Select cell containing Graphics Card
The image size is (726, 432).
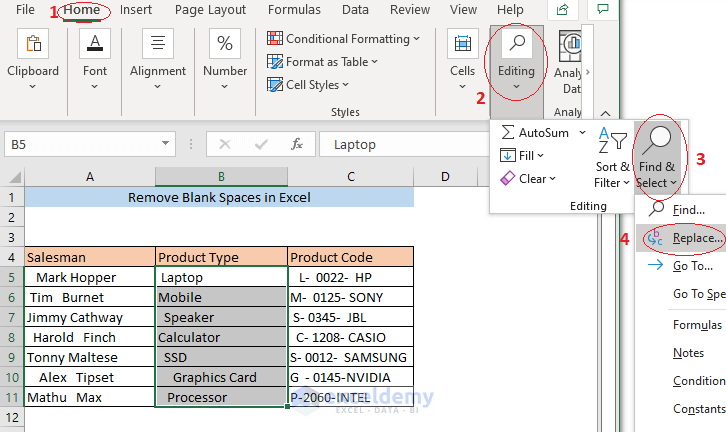(x=221, y=378)
